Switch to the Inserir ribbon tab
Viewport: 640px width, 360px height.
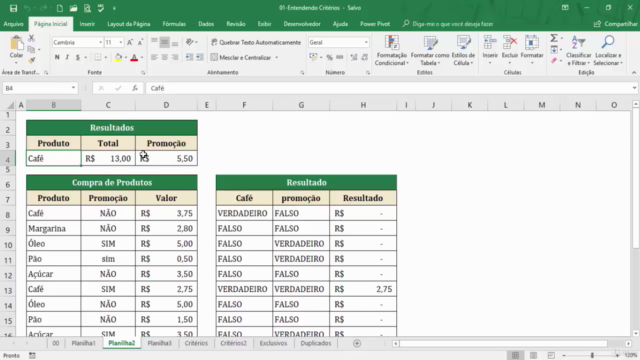tap(87, 24)
